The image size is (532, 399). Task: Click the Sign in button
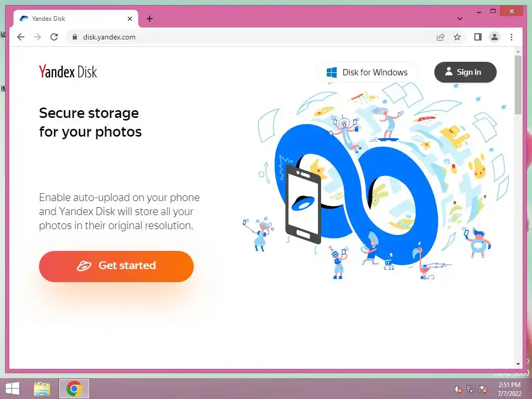[x=465, y=72]
